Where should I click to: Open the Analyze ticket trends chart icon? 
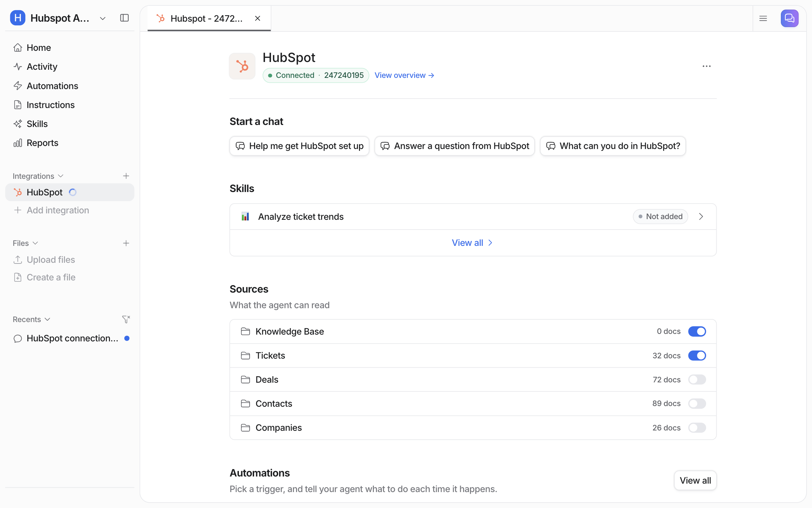click(245, 216)
